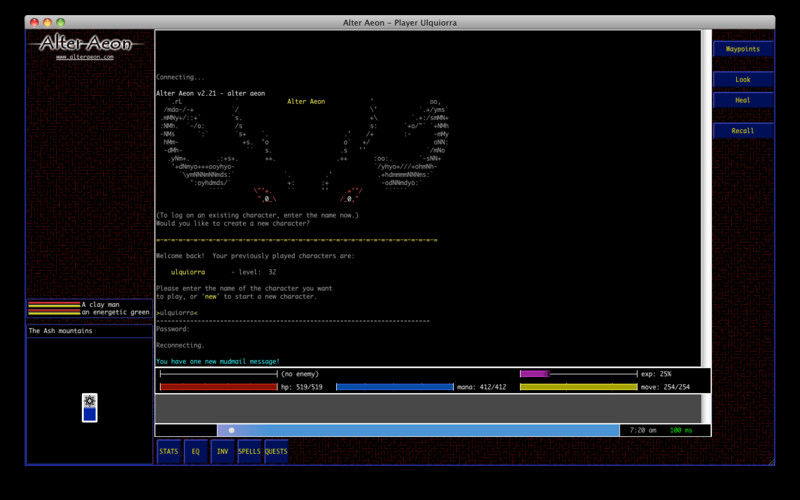Screen dimensions: 800x500
Task: Click the enemy health bar
Action: point(218,374)
